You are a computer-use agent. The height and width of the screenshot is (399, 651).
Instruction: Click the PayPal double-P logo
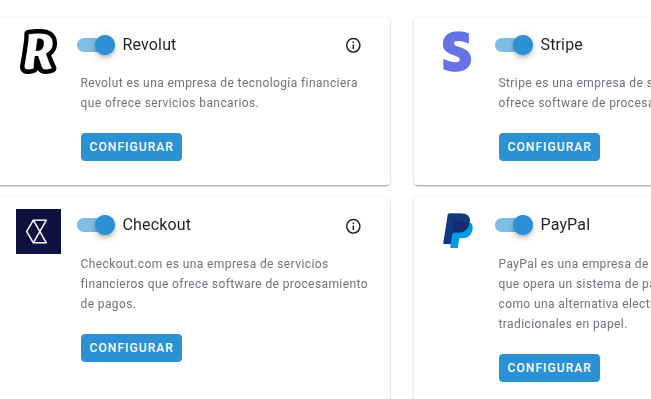(458, 230)
